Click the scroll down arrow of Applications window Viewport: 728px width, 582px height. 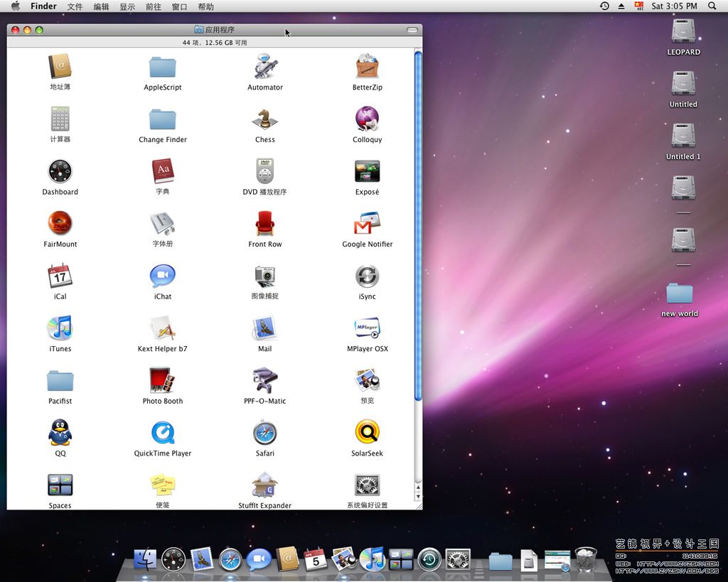[x=418, y=497]
